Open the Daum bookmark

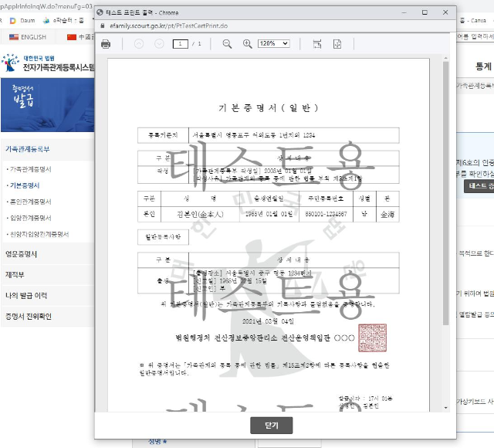click(x=22, y=21)
